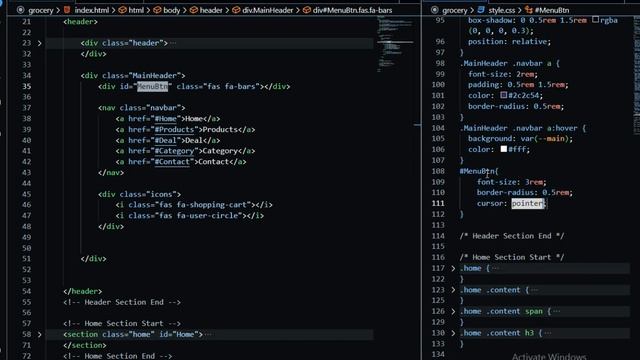This screenshot has height=360, width=640.
Task: Click line number 108 in style.css gutter
Action: [438, 171]
